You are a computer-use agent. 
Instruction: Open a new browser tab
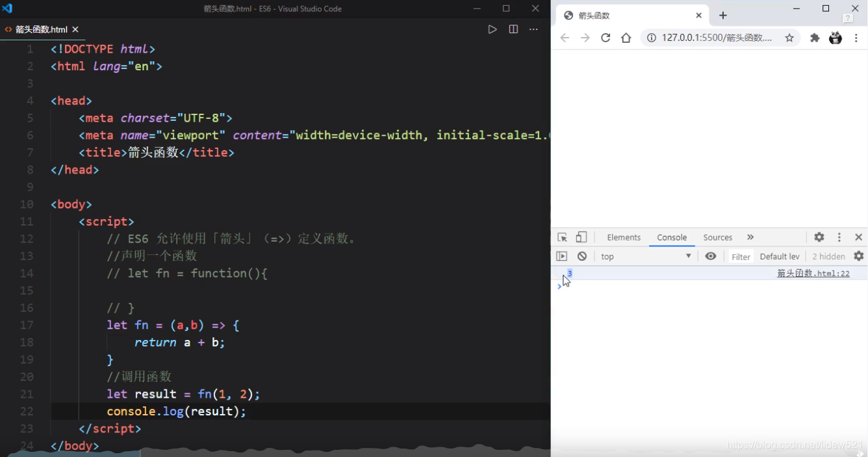pyautogui.click(x=723, y=16)
